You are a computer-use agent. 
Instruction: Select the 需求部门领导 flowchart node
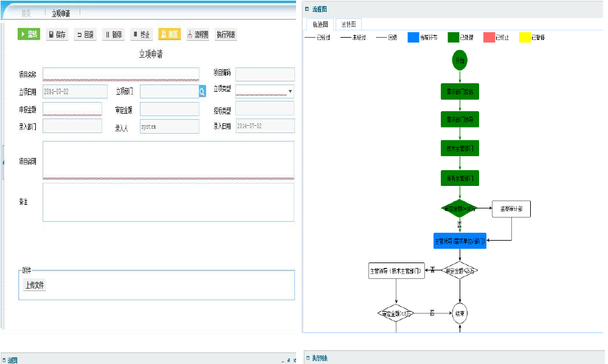point(460,119)
